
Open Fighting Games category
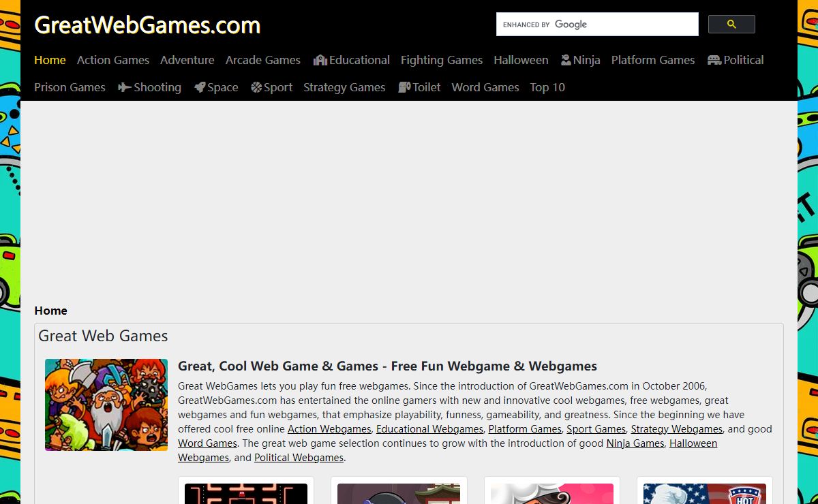click(x=442, y=60)
